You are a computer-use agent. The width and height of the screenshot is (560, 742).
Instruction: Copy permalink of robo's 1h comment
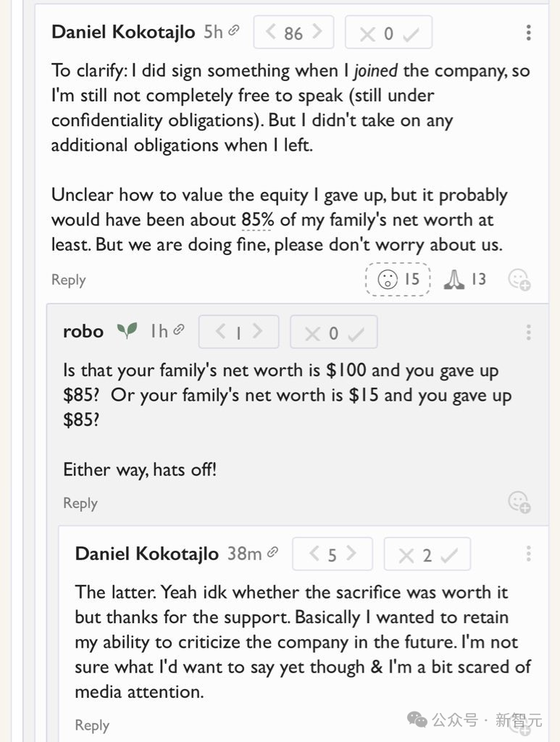click(179, 330)
